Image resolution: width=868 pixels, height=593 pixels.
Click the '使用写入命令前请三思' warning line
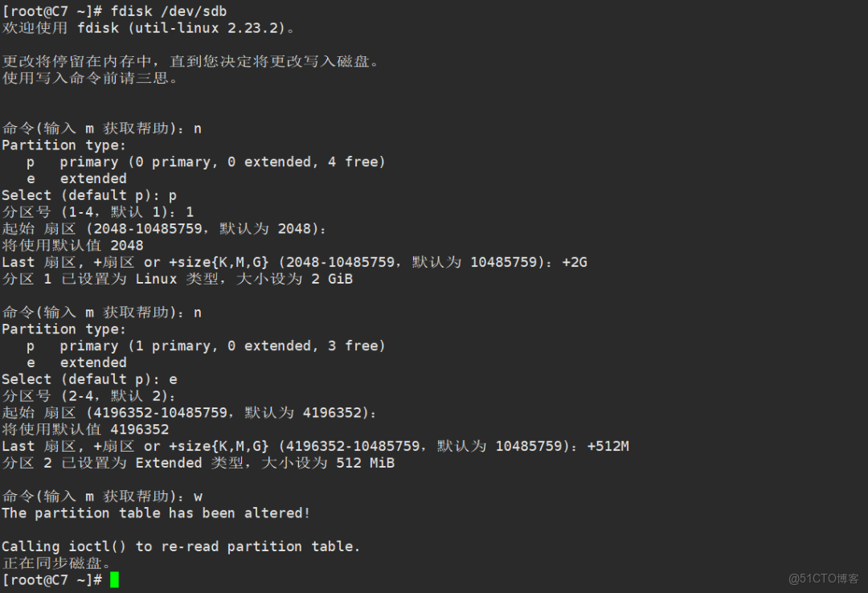point(90,78)
